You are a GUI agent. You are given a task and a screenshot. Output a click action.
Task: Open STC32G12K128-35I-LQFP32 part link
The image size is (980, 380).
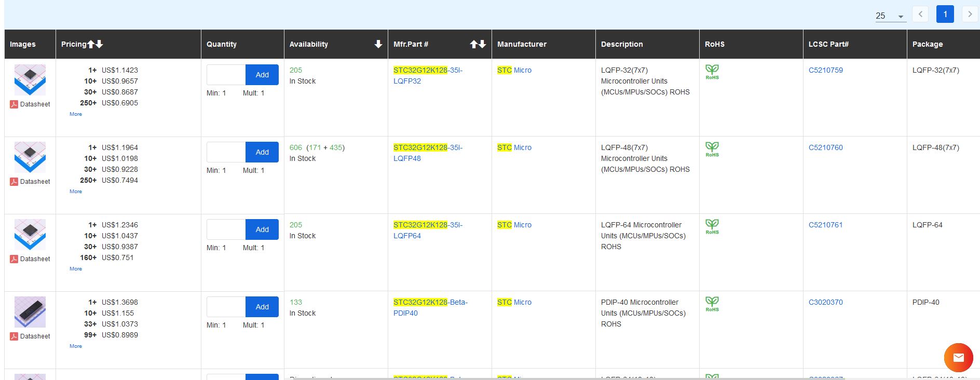tap(428, 76)
